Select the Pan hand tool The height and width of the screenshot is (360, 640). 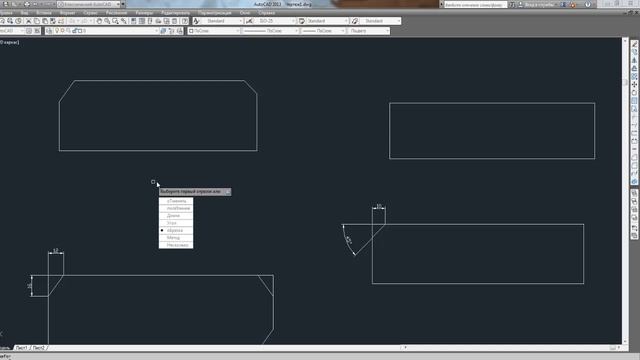pyautogui.click(x=99, y=21)
